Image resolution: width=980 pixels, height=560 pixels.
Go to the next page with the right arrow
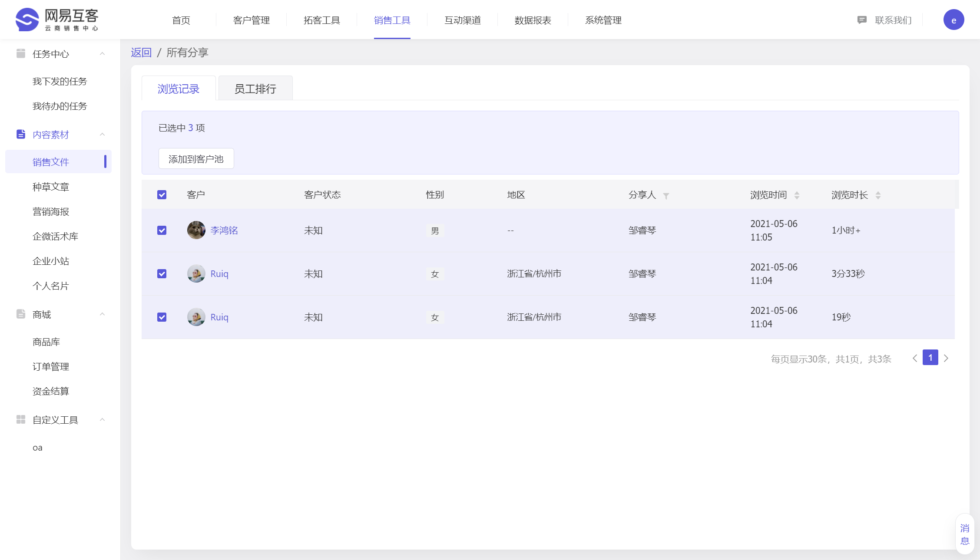coord(946,358)
